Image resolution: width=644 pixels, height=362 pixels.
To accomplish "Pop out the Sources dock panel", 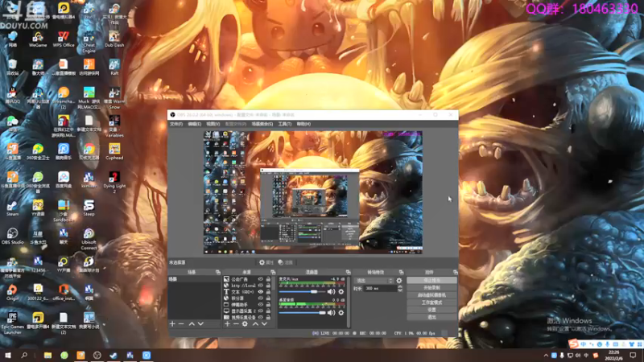I will tap(273, 272).
